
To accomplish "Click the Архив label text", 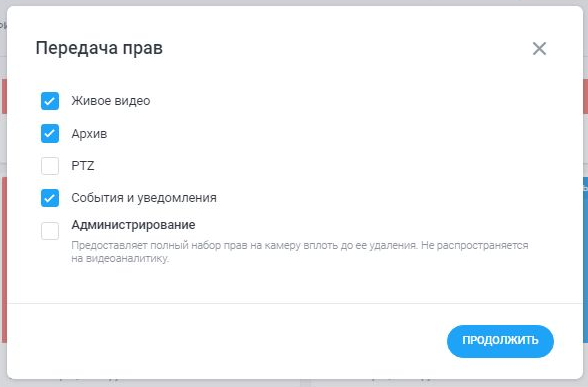I will (89, 134).
